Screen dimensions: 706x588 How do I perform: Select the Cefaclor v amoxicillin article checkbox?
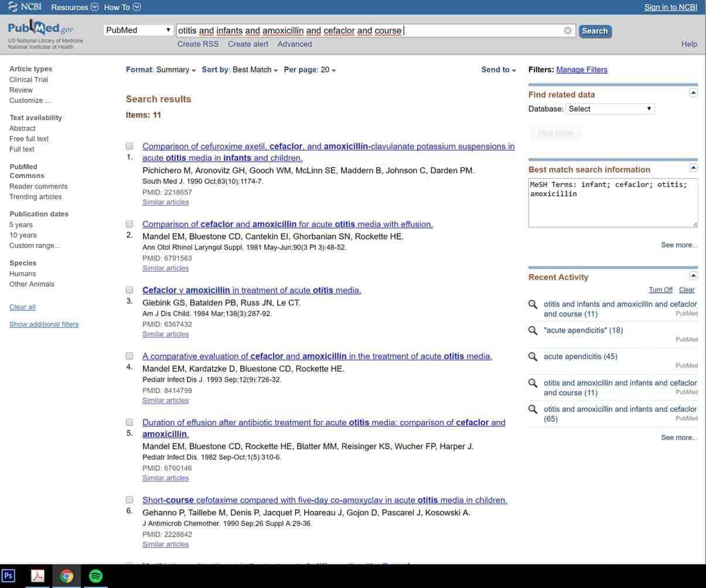point(129,289)
